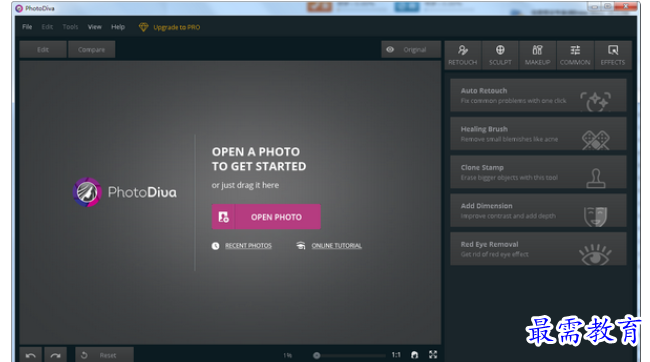Switch to the Effects tab

point(613,55)
